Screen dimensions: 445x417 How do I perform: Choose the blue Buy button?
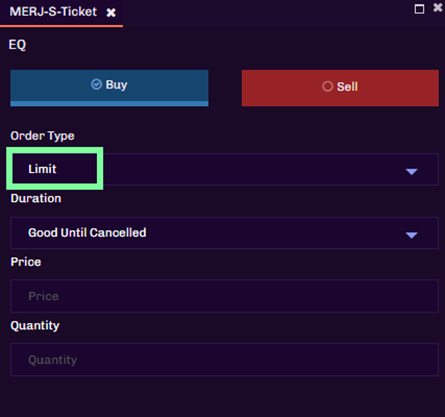pyautogui.click(x=109, y=88)
